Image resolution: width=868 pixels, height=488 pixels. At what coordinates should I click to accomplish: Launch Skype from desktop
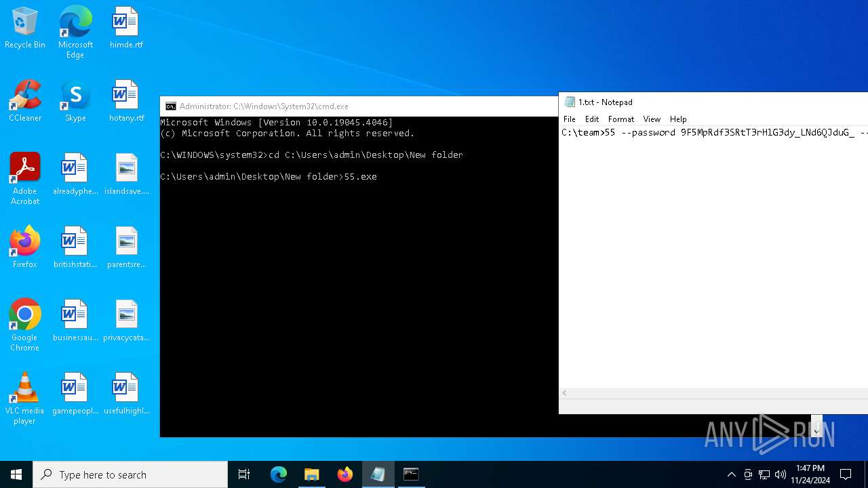pos(75,102)
